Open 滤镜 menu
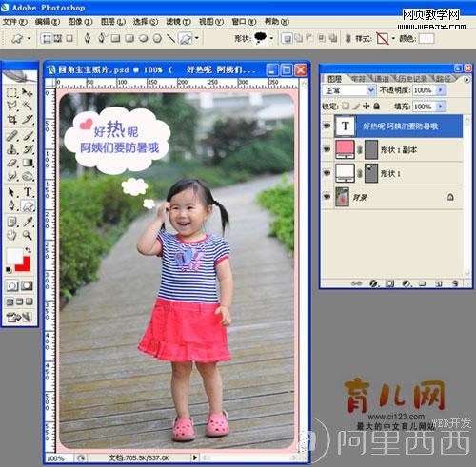The image size is (476, 467). click(x=178, y=22)
